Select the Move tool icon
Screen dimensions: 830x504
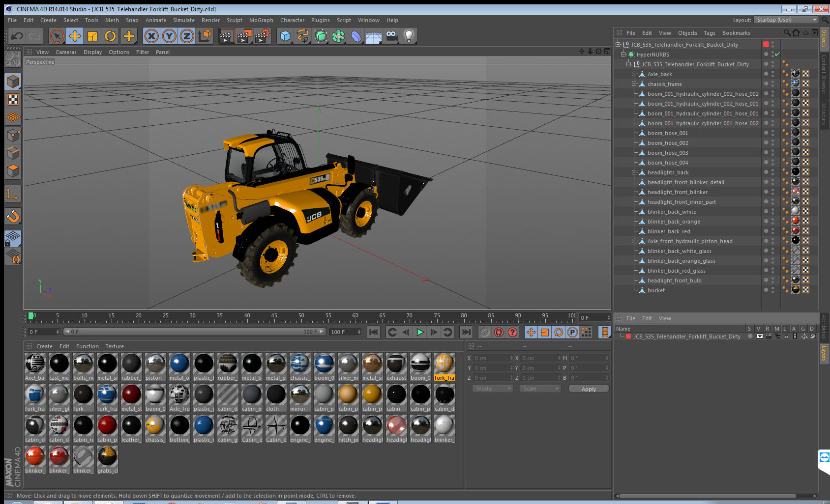tap(75, 36)
